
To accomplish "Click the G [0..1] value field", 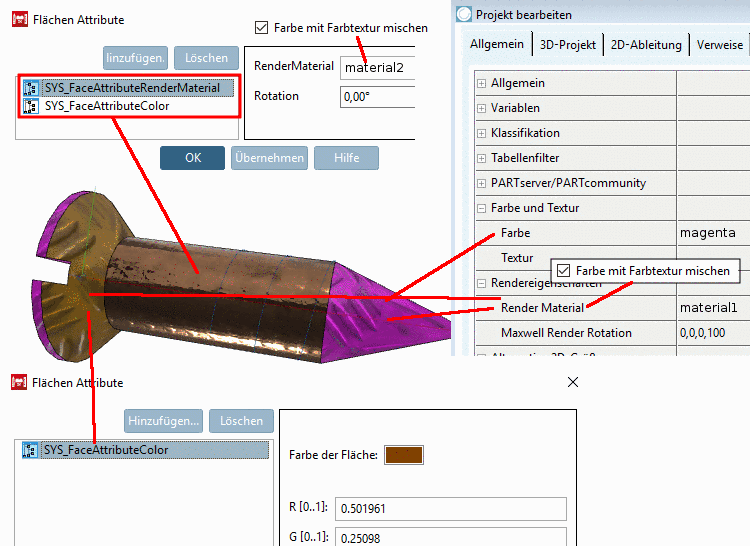I will (x=451, y=537).
